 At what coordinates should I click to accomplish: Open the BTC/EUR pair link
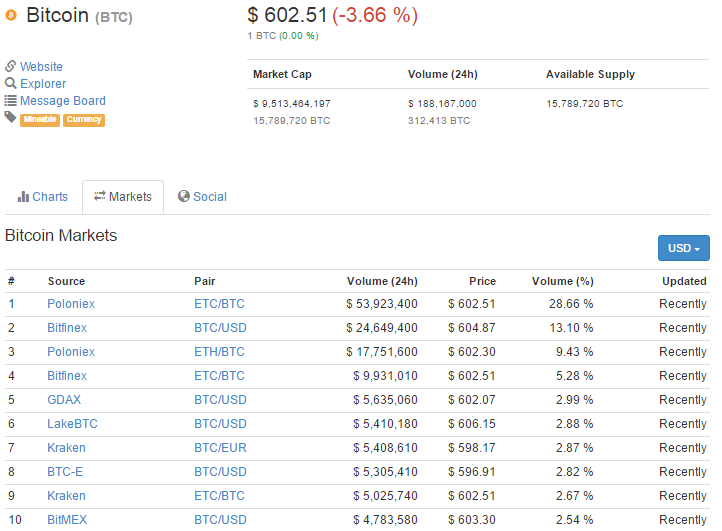(220, 448)
